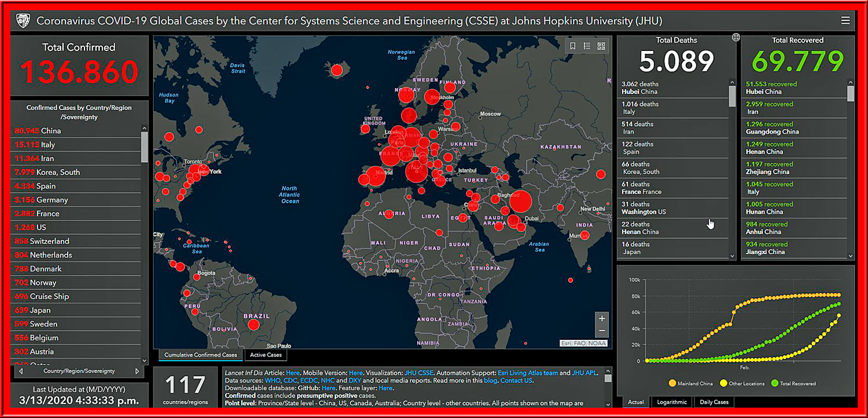Select the "15.113 Italy" row
This screenshot has width=868, height=418.
click(x=76, y=145)
